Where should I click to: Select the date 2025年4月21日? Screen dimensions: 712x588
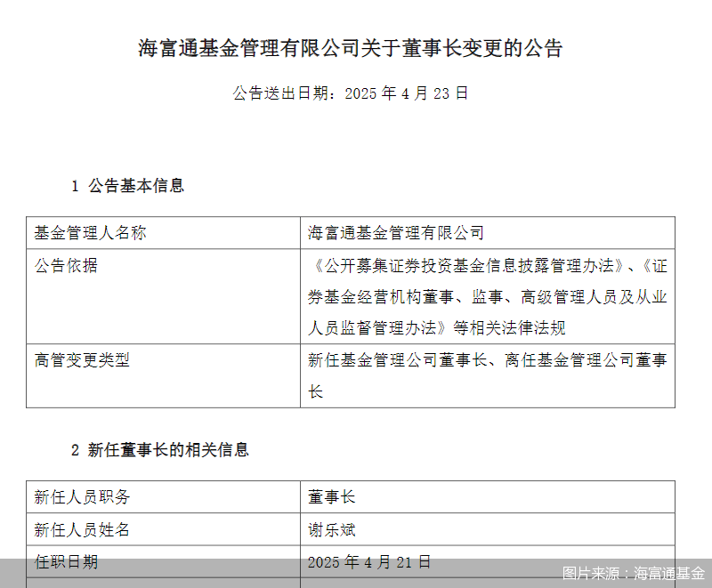pyautogui.click(x=369, y=562)
